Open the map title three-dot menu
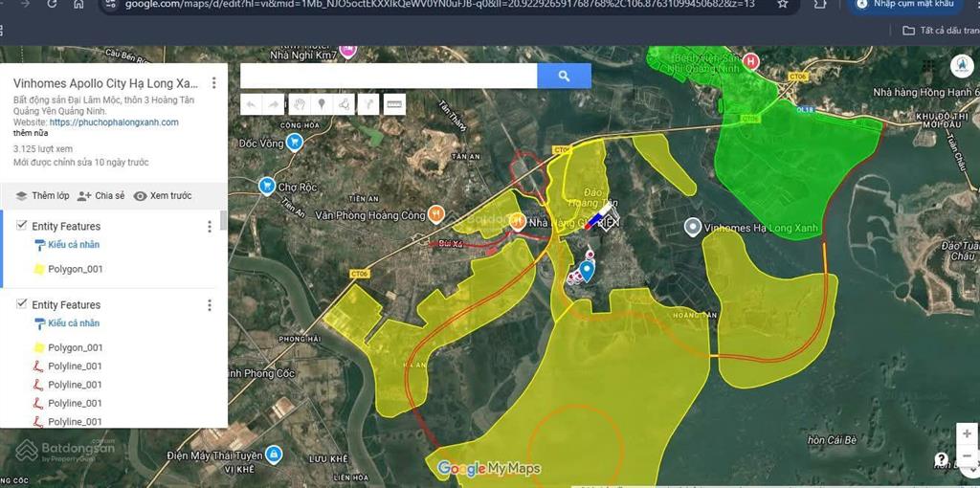The width and height of the screenshot is (980, 488). 213,84
